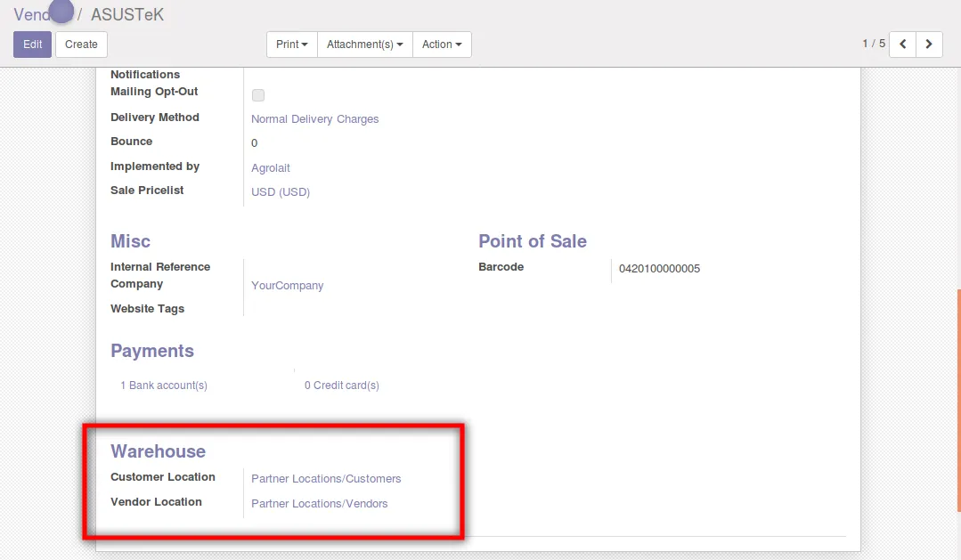The height and width of the screenshot is (560, 961).
Task: Open the Agrolait partner link
Action: (x=270, y=168)
